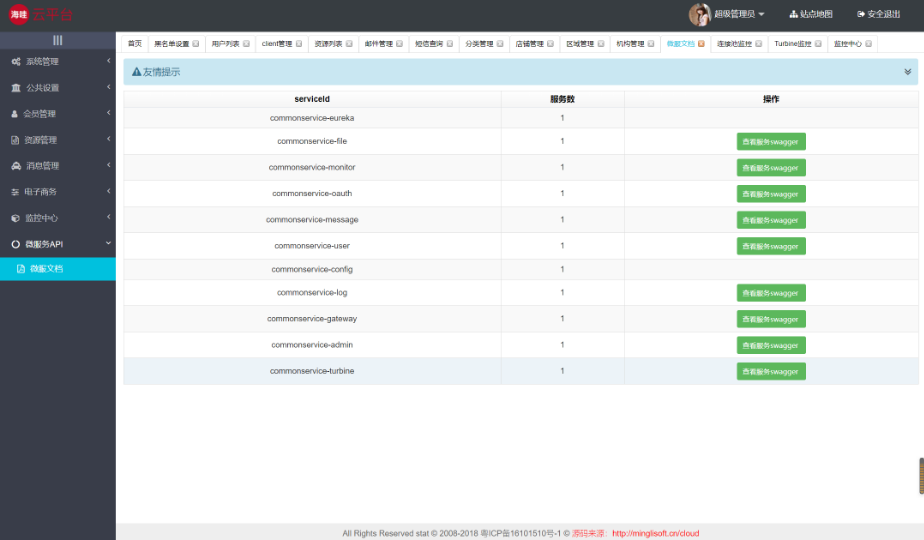This screenshot has height=540, width=924.
Task: View swagger for commonservice-gateway
Action: click(771, 319)
